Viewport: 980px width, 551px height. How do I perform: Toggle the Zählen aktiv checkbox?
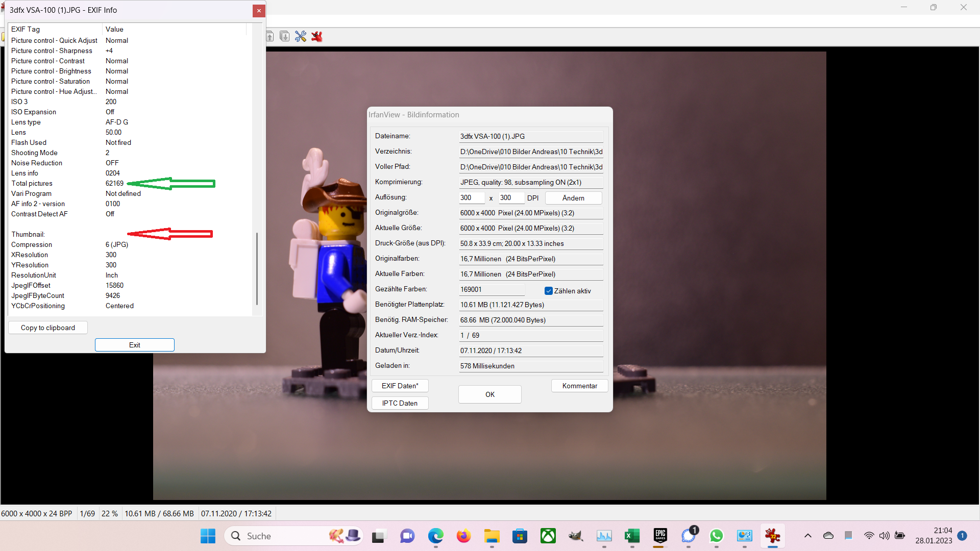(x=549, y=291)
